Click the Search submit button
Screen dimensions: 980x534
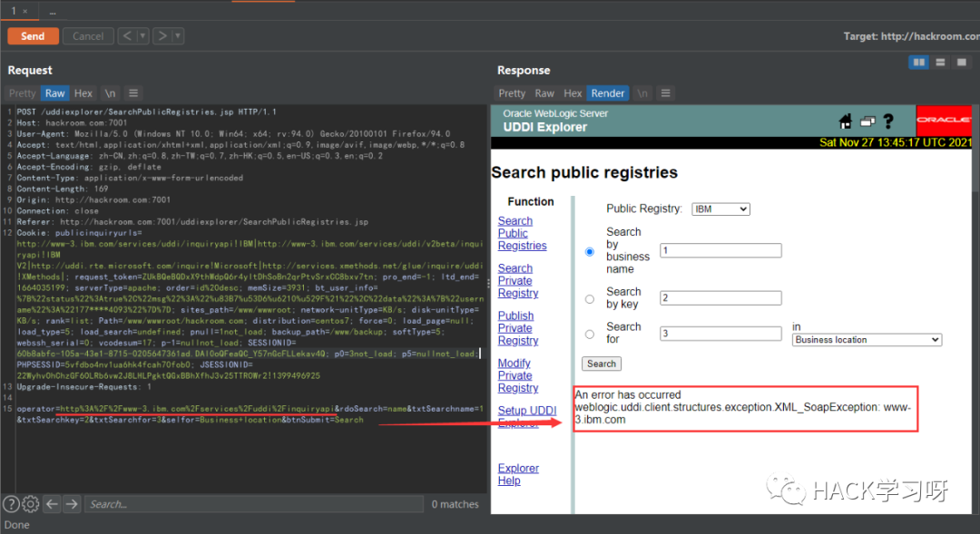pos(602,364)
